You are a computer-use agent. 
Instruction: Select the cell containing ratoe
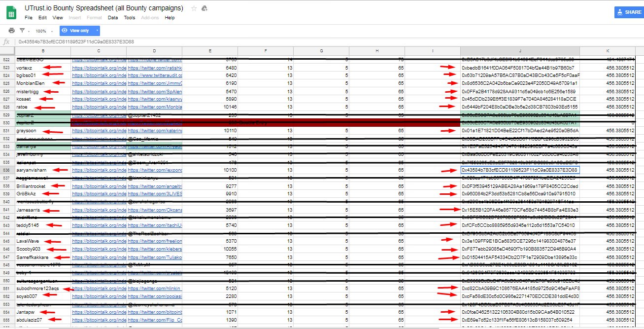43,107
